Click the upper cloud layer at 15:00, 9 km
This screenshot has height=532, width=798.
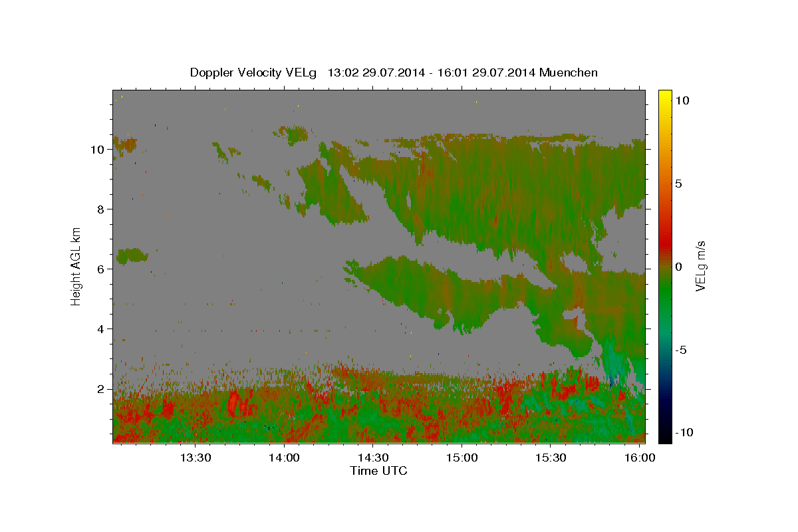click(x=462, y=180)
